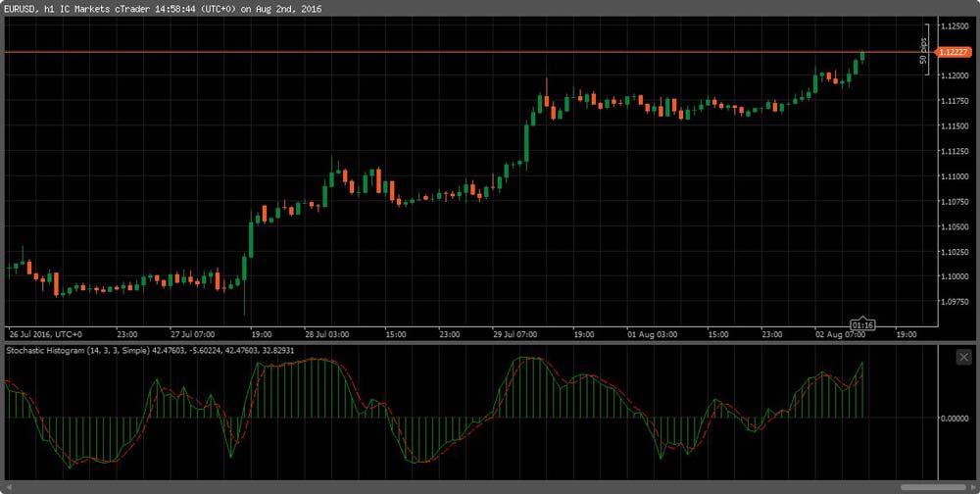Close the Stochastic Histogram indicator panel
980x494 pixels.
click(x=962, y=357)
